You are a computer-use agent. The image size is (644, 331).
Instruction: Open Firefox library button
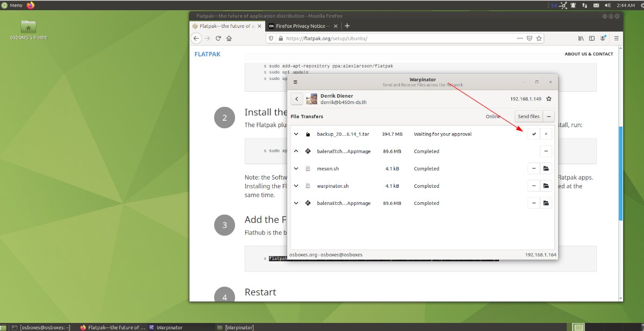(581, 38)
